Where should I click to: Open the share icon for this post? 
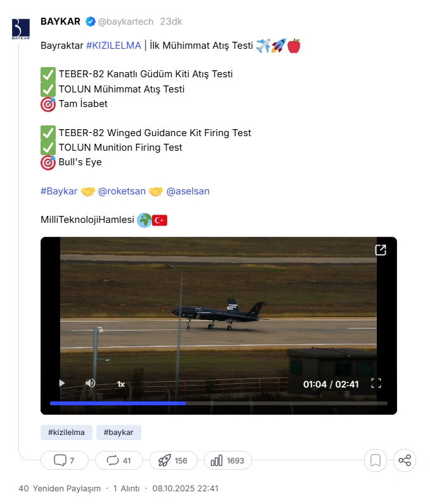(405, 460)
